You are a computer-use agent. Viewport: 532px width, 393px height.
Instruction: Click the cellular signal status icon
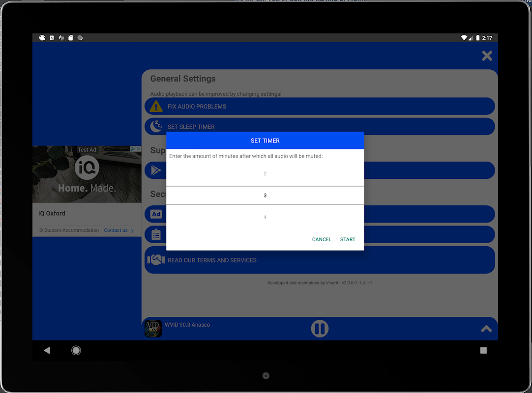click(x=471, y=38)
